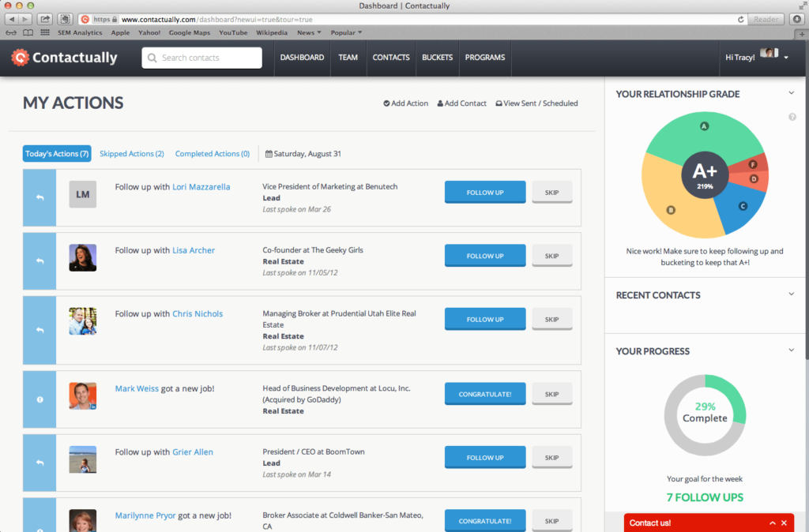Open Chris Nichols' profile photo
The width and height of the screenshot is (809, 532).
coord(82,321)
